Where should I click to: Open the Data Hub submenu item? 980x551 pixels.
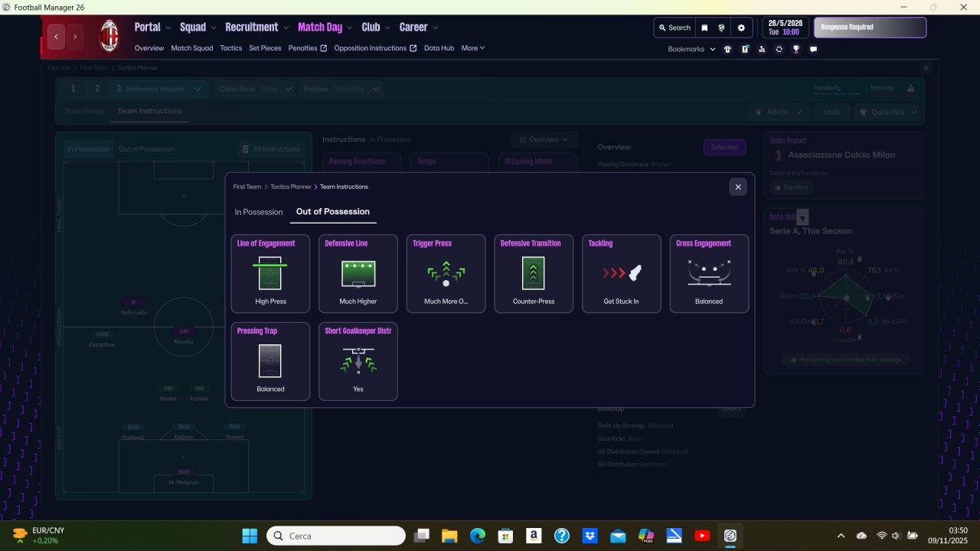439,48
